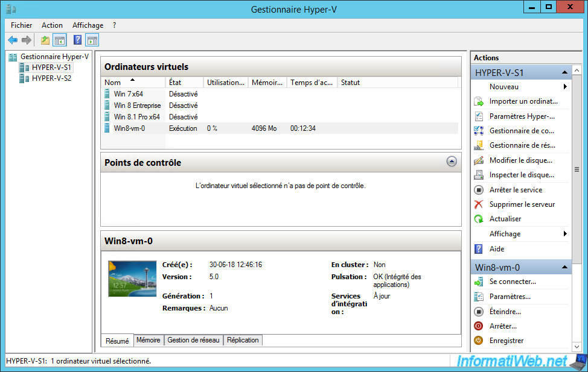Screen dimensions: 588x372
Task: Select the Win8-vm-0 row name
Action: coord(129,128)
